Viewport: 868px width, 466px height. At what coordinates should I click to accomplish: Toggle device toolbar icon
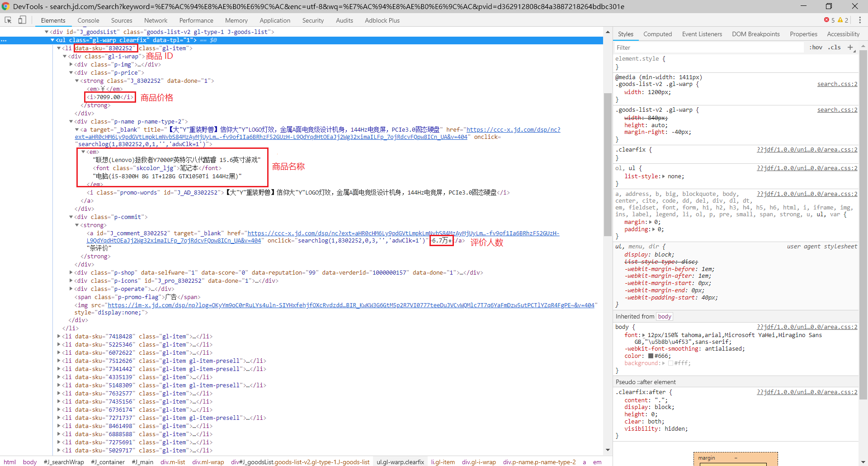tap(22, 20)
